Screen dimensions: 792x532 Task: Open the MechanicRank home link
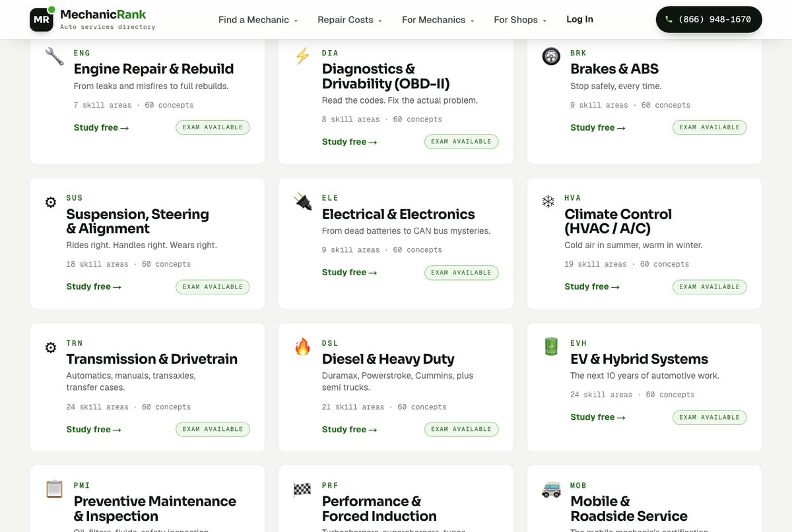pyautogui.click(x=93, y=20)
